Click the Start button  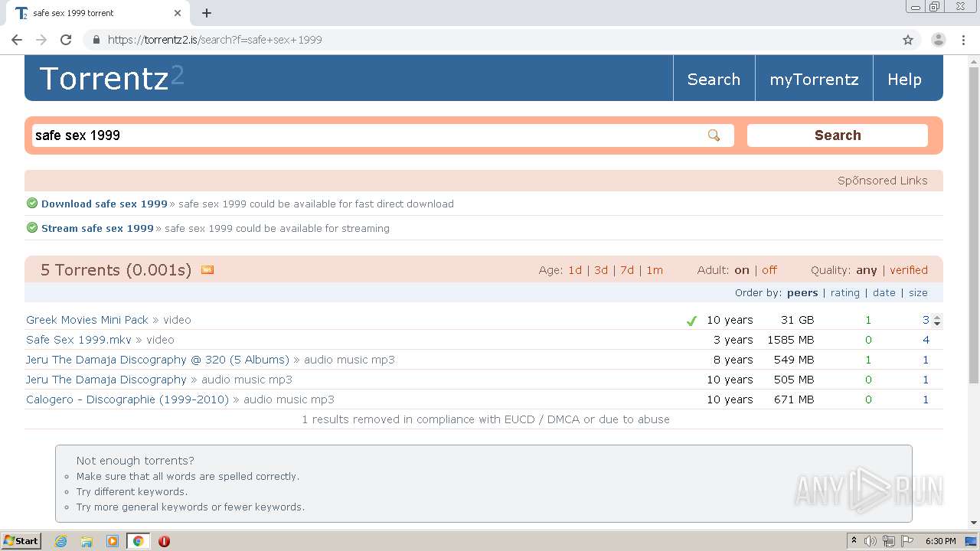click(x=21, y=541)
